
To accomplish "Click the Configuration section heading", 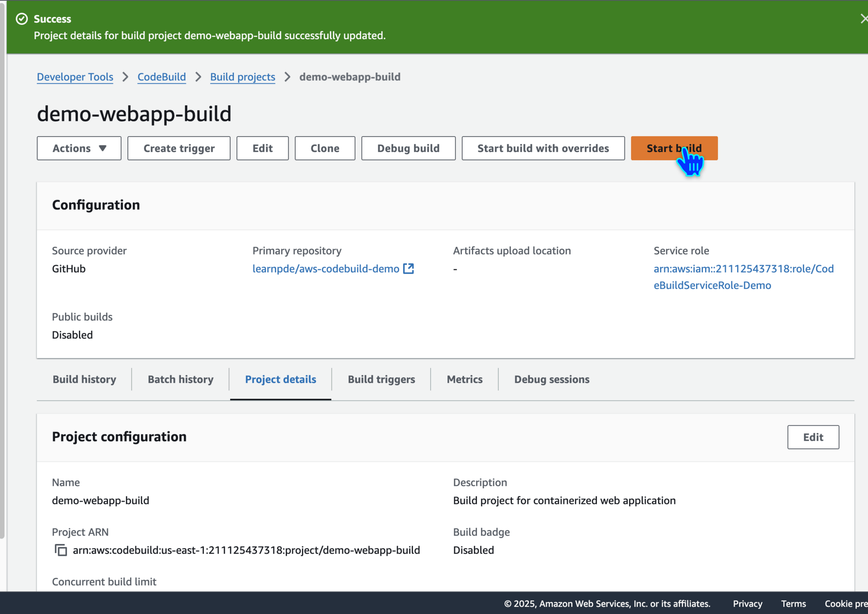I will point(96,205).
